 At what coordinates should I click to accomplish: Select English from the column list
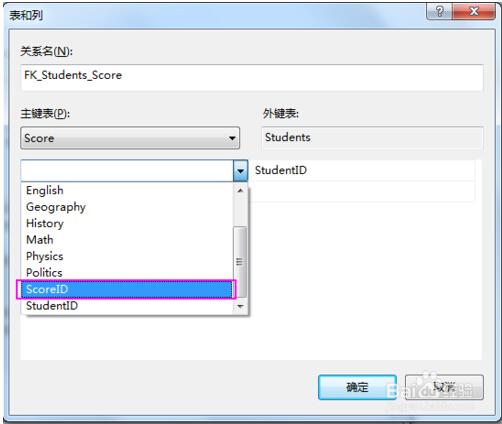tap(127, 190)
